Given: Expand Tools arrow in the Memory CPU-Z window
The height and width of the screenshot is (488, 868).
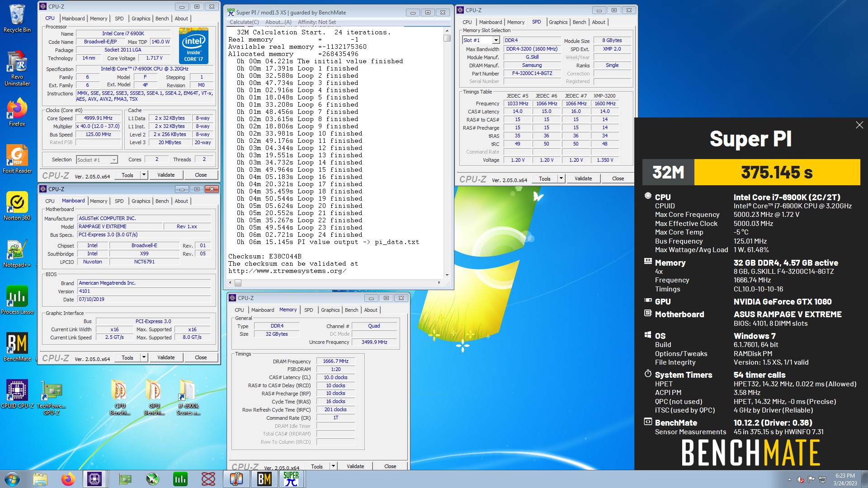Looking at the screenshot, I should (x=333, y=466).
